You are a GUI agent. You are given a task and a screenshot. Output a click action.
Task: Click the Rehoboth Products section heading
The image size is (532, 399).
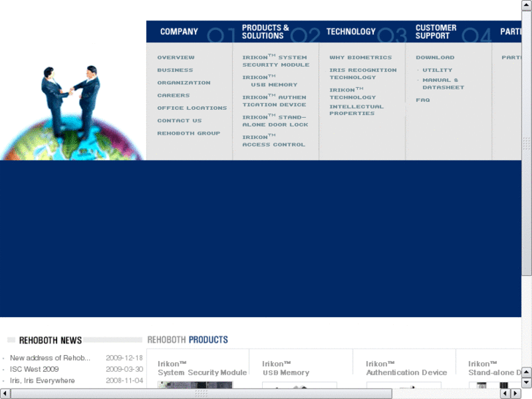[x=187, y=340]
